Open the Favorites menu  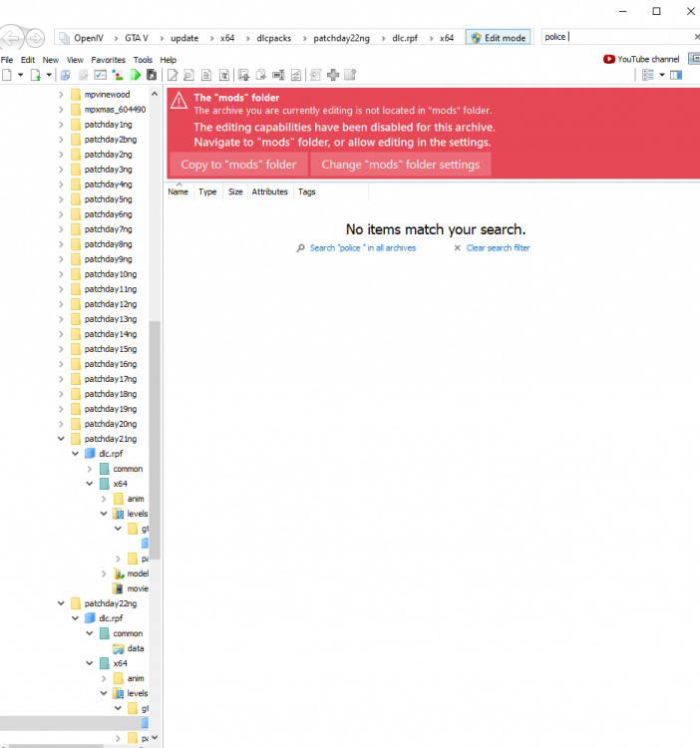(109, 60)
